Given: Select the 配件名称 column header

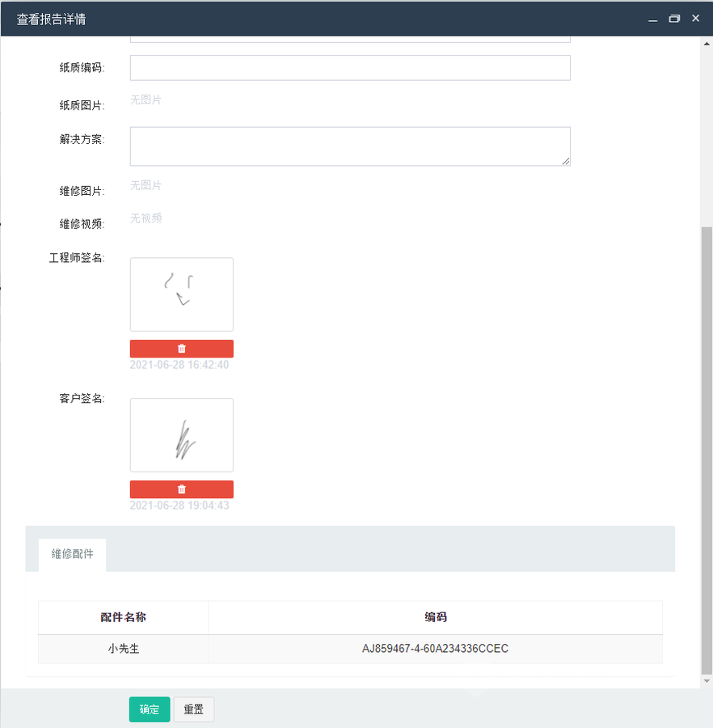Looking at the screenshot, I should 123,617.
